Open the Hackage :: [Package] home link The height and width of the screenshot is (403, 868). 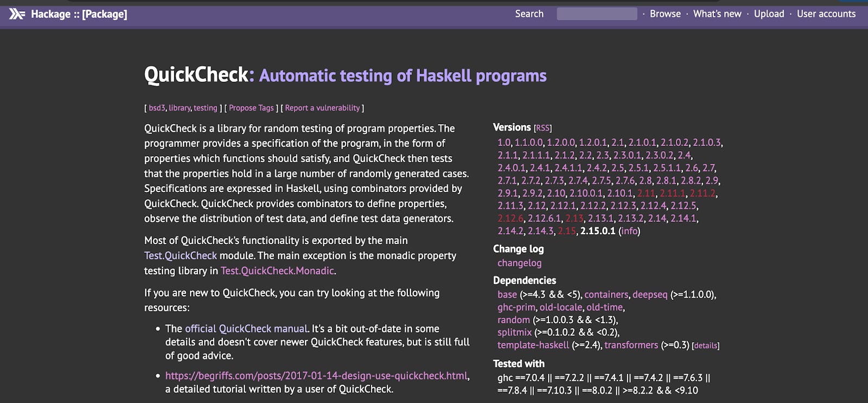pyautogui.click(x=79, y=14)
